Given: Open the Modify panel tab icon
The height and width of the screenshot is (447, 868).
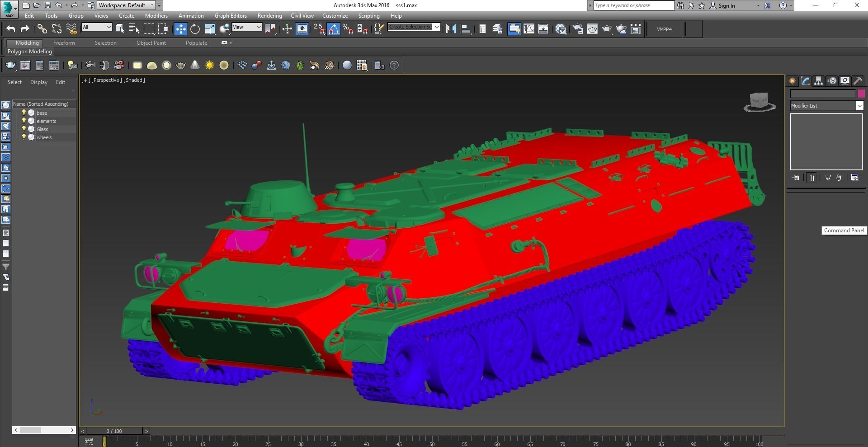Looking at the screenshot, I should coord(806,81).
